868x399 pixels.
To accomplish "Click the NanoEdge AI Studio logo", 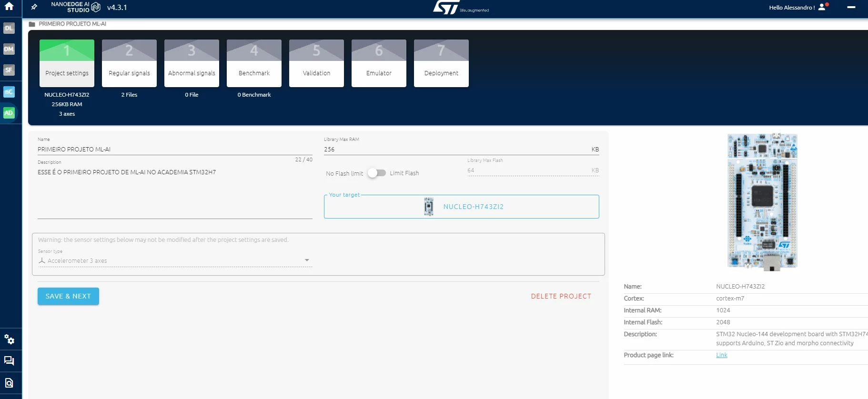I will coord(75,7).
